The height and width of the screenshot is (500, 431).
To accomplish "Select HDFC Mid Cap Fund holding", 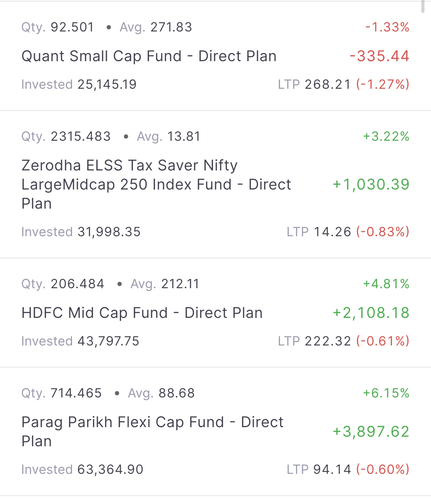I will [215, 313].
